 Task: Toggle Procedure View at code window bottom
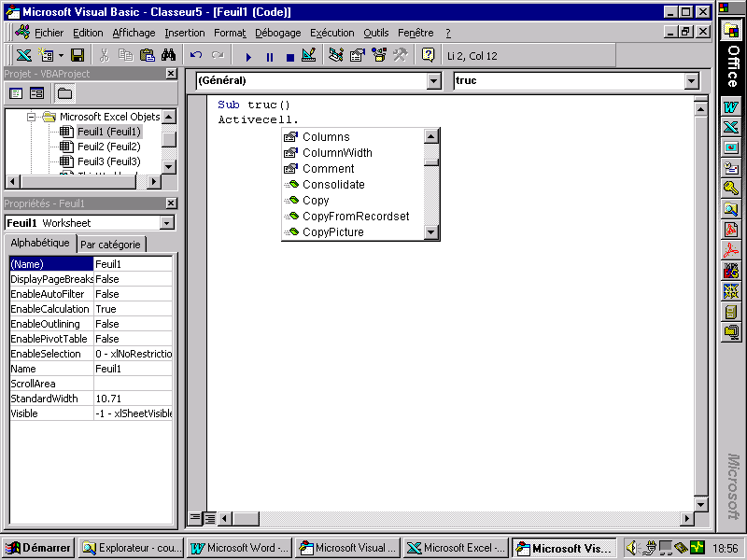(194, 518)
